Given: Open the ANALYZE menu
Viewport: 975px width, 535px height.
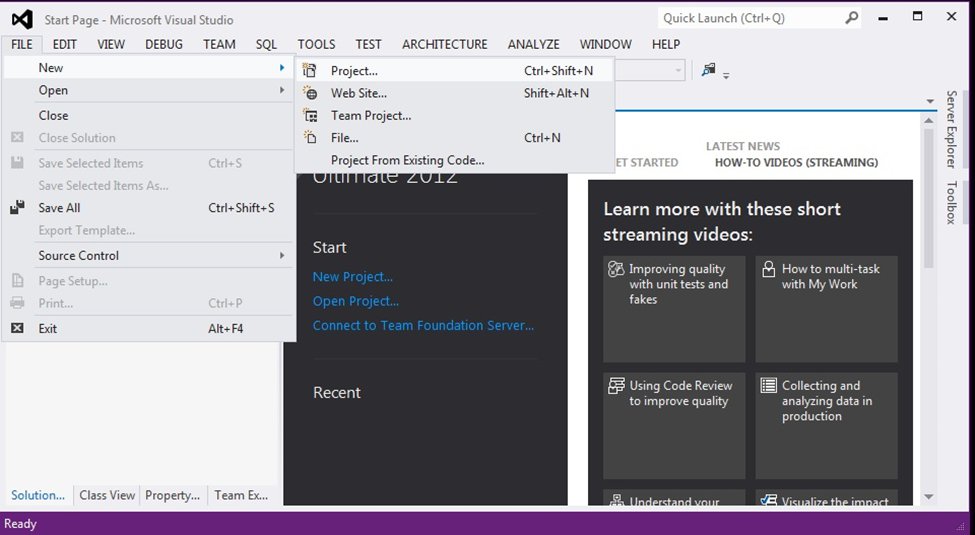Looking at the screenshot, I should (534, 44).
